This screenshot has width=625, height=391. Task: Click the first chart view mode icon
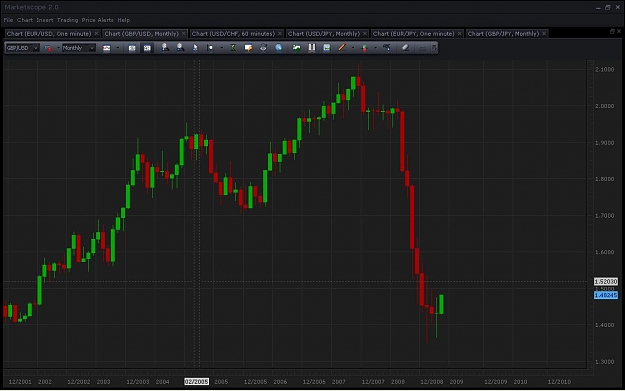[x=132, y=48]
